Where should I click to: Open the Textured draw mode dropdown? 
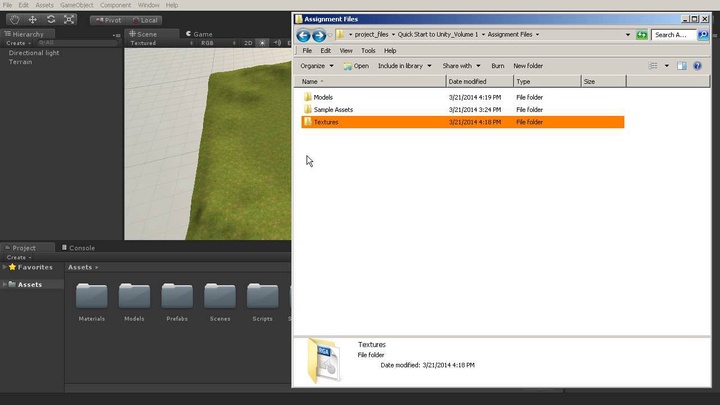[x=146, y=44]
